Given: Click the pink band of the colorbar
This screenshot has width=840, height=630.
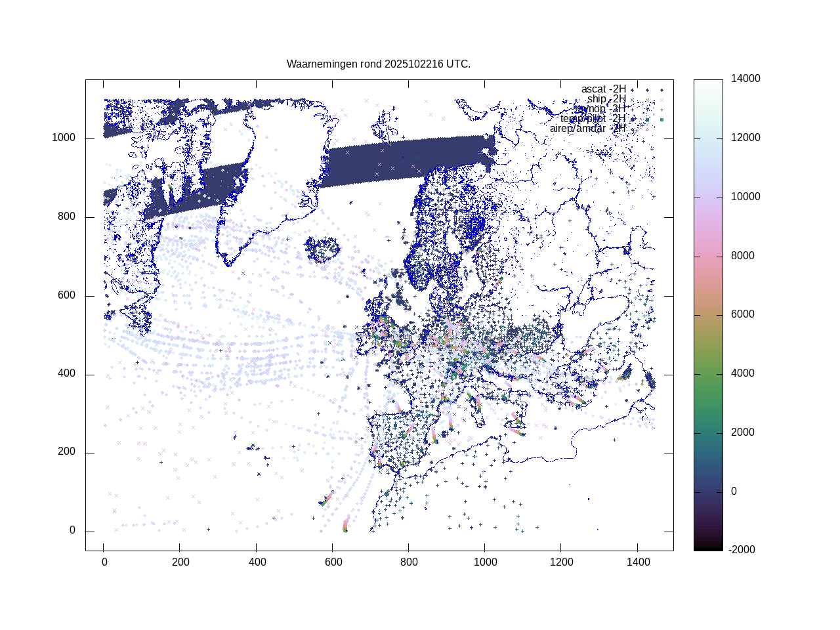Looking at the screenshot, I should pyautogui.click(x=708, y=256).
